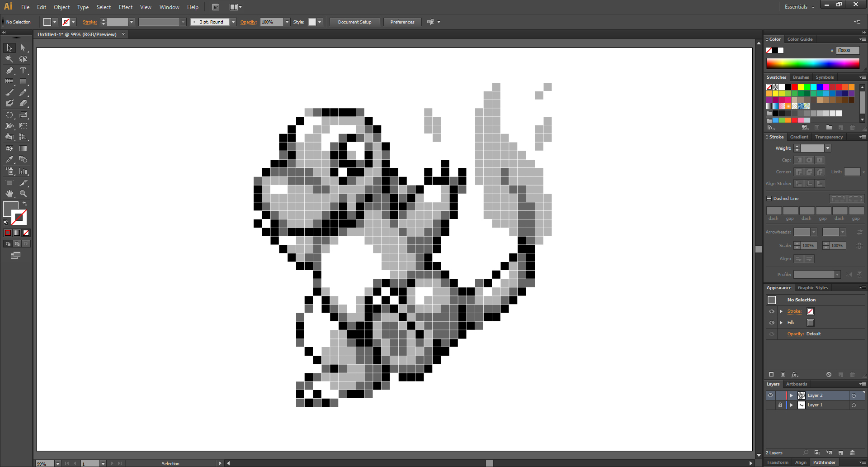Click Create New Layer icon in Layers panel
The image size is (868, 467).
(841, 453)
